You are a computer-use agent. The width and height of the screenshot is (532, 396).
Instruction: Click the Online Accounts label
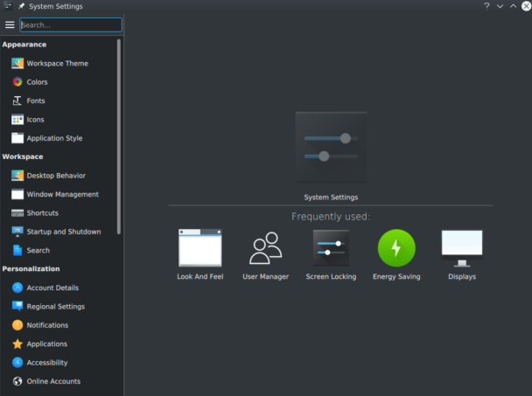[53, 381]
